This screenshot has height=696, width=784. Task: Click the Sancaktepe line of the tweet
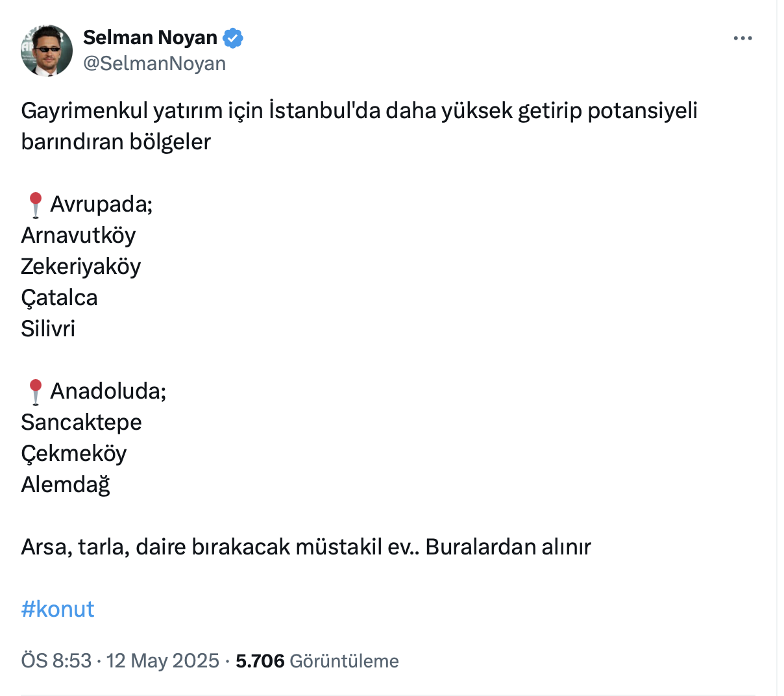point(81,422)
